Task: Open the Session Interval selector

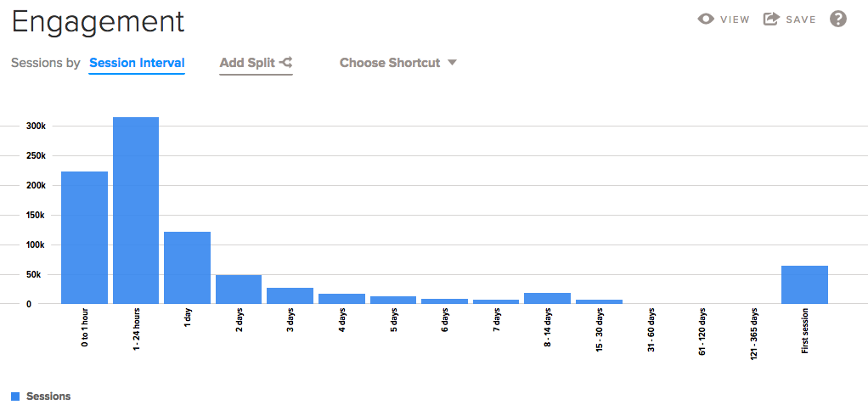Action: (x=137, y=63)
